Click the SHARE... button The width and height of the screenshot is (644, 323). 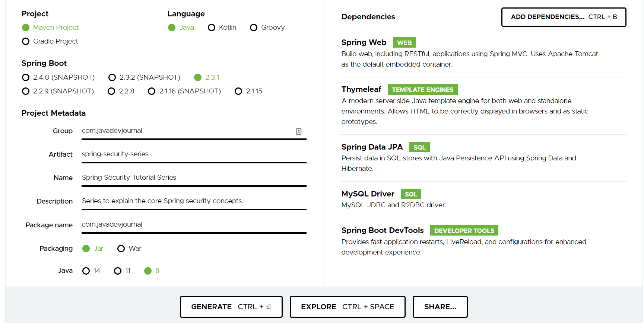coord(440,307)
